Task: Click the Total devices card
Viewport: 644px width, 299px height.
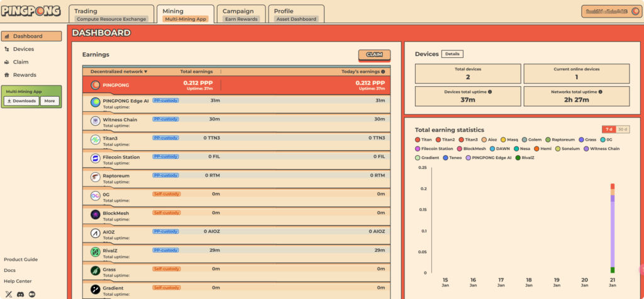Action: click(468, 73)
